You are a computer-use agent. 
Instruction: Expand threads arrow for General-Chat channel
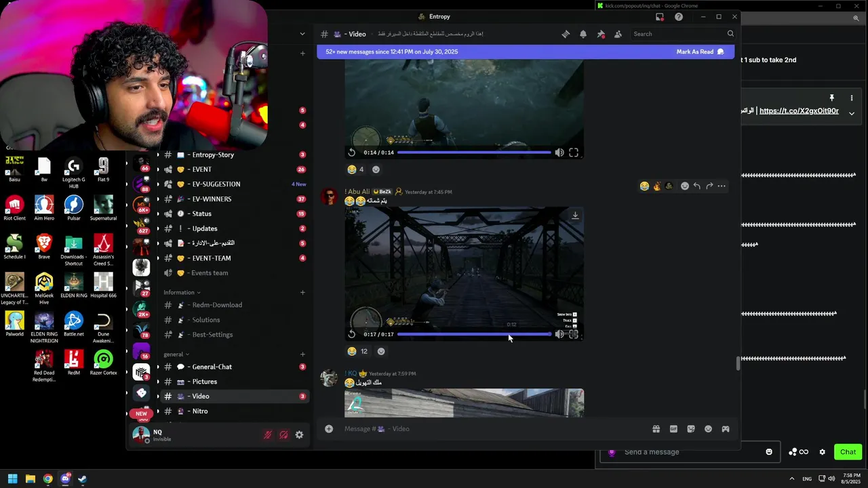point(158,367)
